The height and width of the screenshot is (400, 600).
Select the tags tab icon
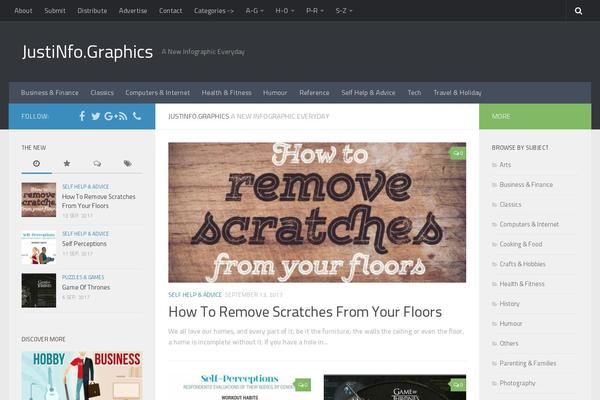pos(127,163)
